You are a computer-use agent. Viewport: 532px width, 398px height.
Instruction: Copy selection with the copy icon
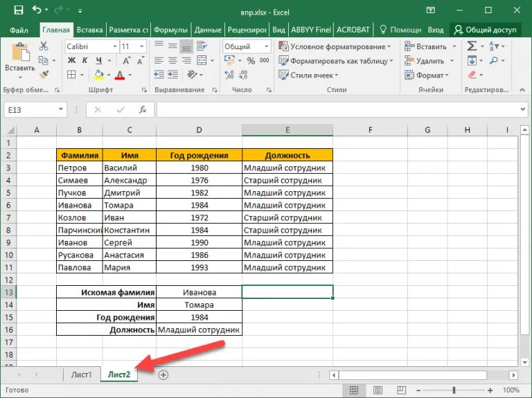(44, 60)
